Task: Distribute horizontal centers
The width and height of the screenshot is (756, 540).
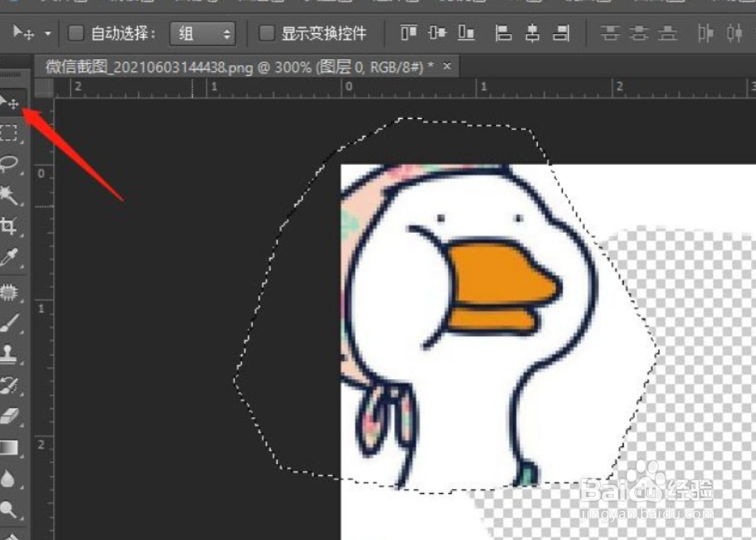Action: (x=734, y=33)
